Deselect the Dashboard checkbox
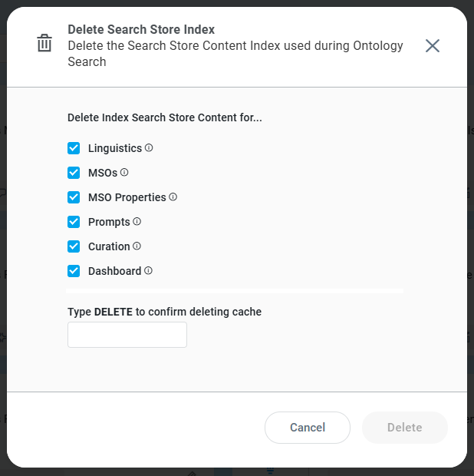Viewport: 474px width, 476px height. click(74, 271)
